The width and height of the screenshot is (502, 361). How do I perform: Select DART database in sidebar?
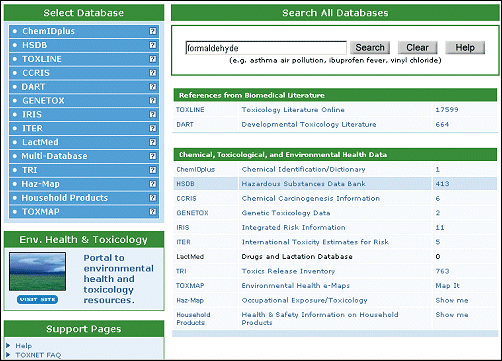pyautogui.click(x=33, y=87)
